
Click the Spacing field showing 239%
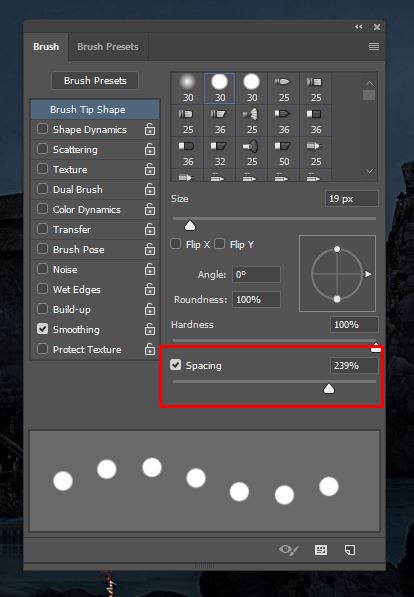pos(354,366)
